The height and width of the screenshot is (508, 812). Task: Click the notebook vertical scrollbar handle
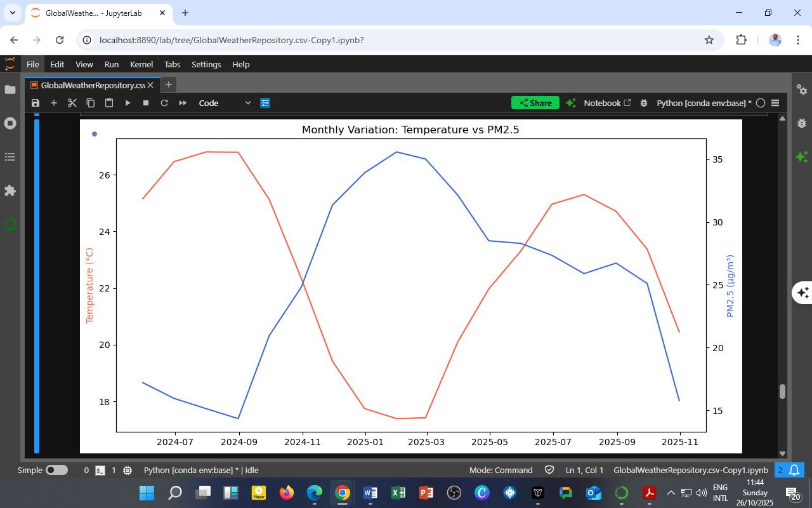tap(782, 391)
